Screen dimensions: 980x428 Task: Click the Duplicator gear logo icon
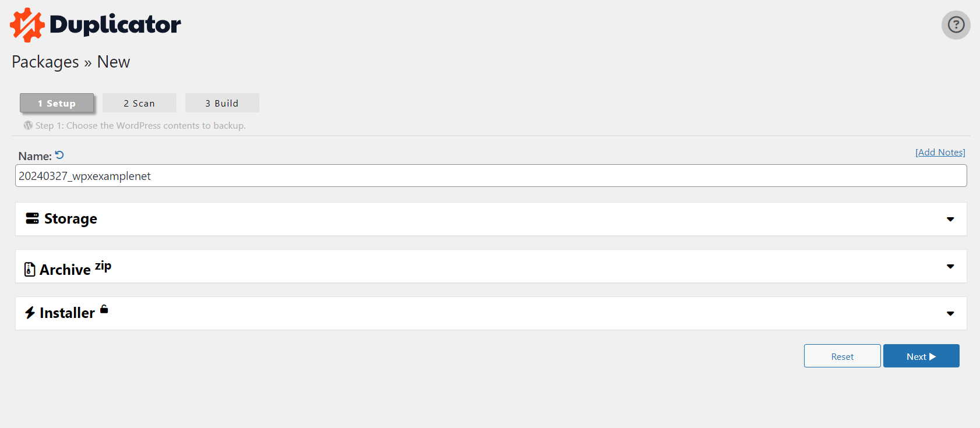click(27, 25)
